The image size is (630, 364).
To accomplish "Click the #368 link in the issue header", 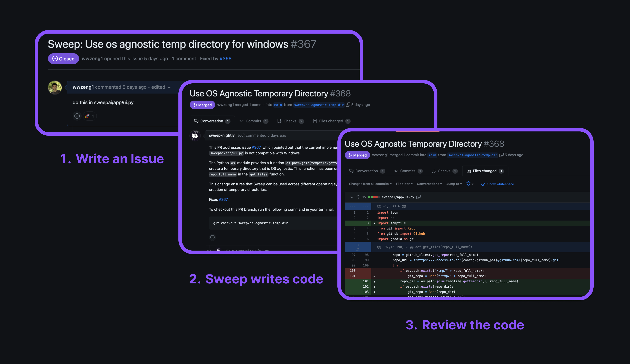I will pyautogui.click(x=225, y=58).
